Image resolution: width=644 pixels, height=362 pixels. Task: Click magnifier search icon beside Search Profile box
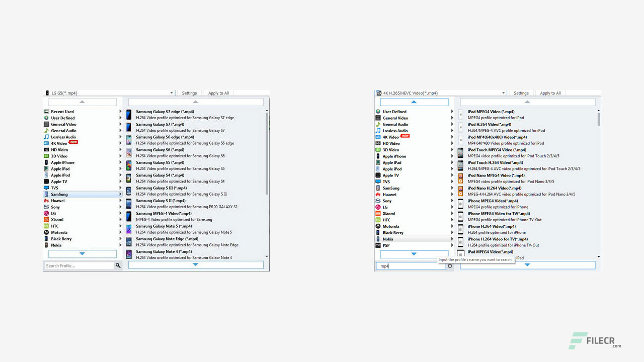118,265
